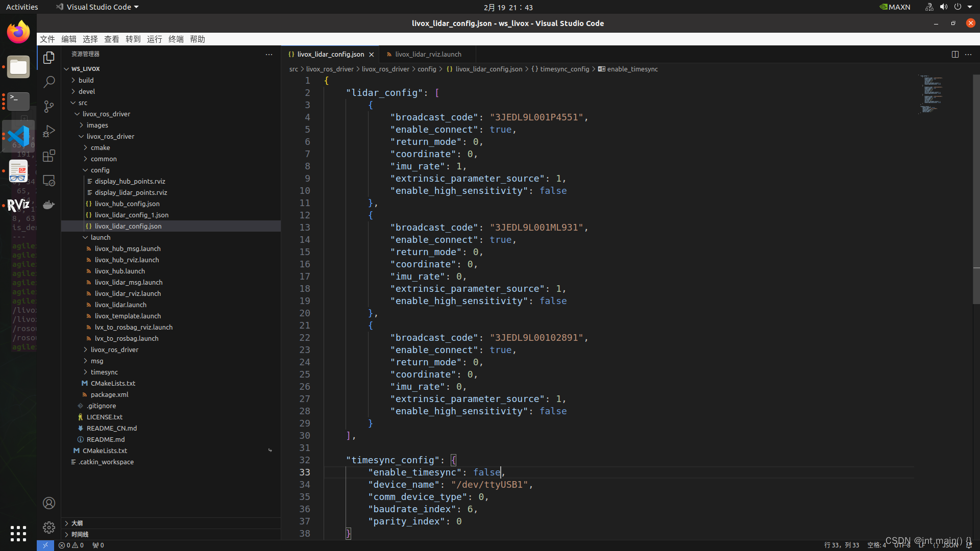980x551 pixels.
Task: Open the 查看 menu
Action: coord(112,39)
